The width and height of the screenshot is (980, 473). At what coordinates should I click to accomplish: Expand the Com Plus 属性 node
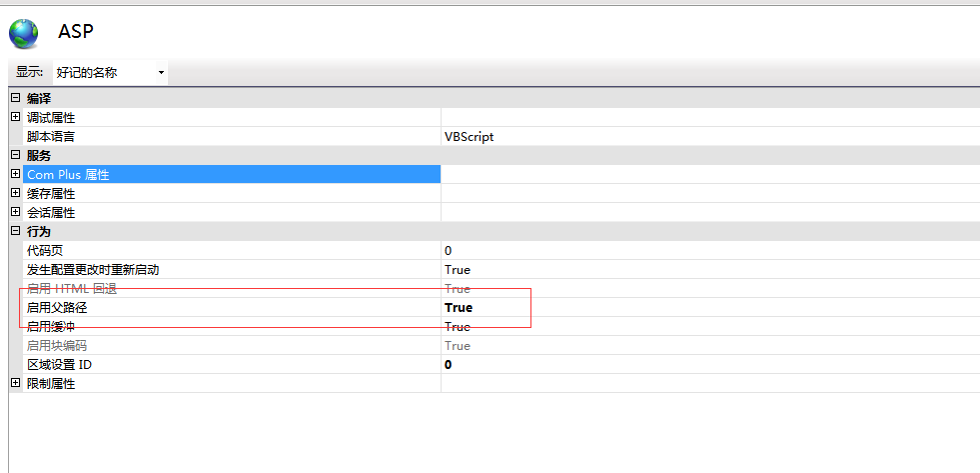tap(16, 174)
